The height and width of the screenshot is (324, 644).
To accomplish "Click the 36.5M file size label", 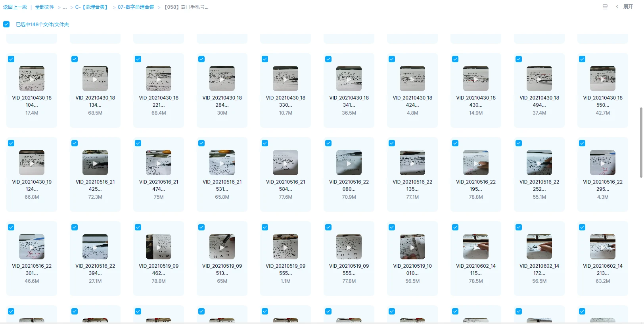I will [x=349, y=113].
